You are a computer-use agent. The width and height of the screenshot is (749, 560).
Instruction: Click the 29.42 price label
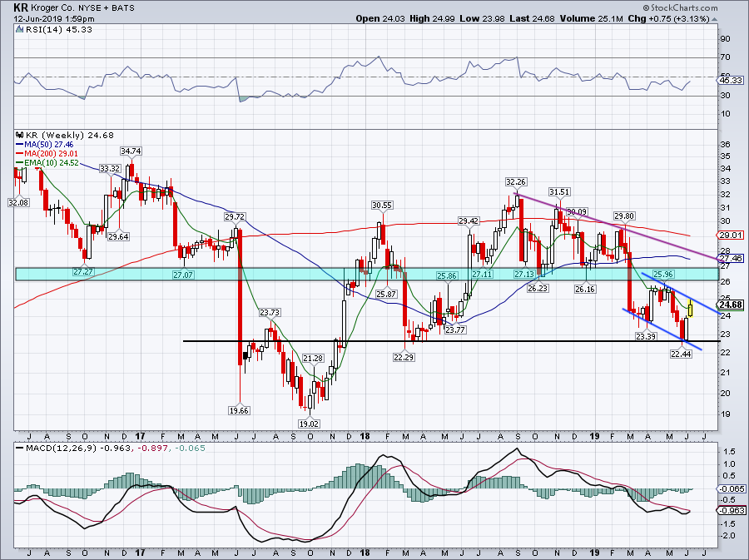[x=468, y=221]
